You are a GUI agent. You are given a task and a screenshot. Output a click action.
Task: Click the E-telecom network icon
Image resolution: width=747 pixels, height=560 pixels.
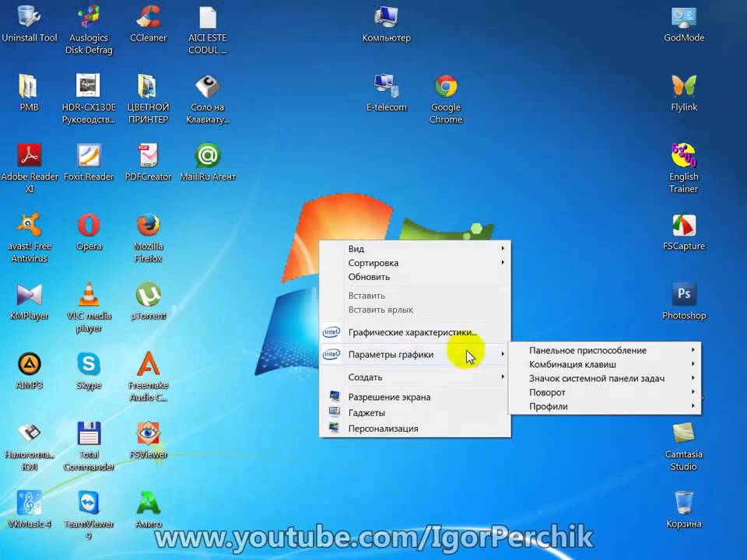click(386, 86)
